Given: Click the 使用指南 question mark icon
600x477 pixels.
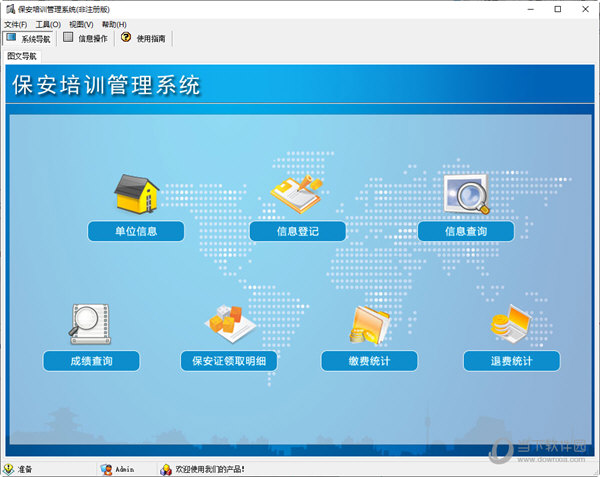Looking at the screenshot, I should (126, 37).
